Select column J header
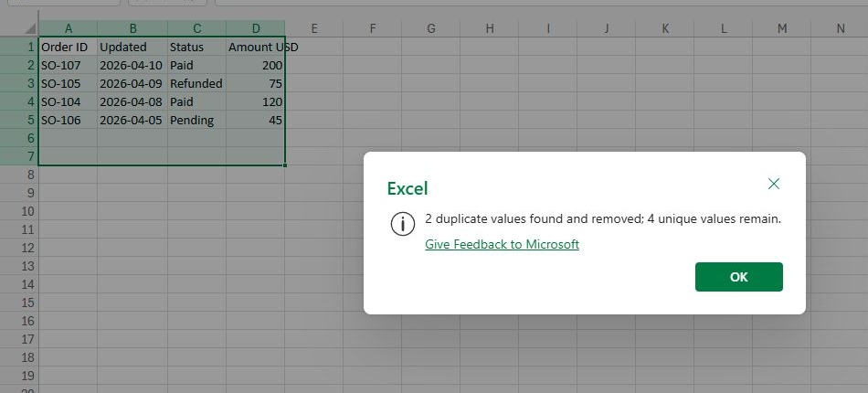Screen dimensions: 868x393 click(606, 28)
